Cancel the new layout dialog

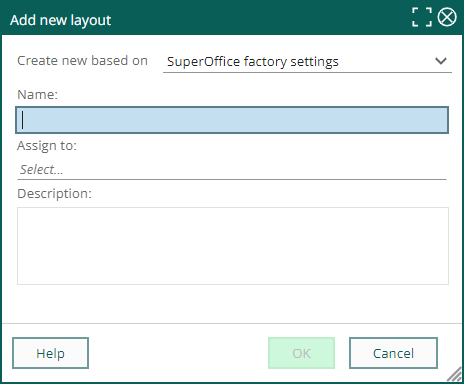pyautogui.click(x=393, y=353)
